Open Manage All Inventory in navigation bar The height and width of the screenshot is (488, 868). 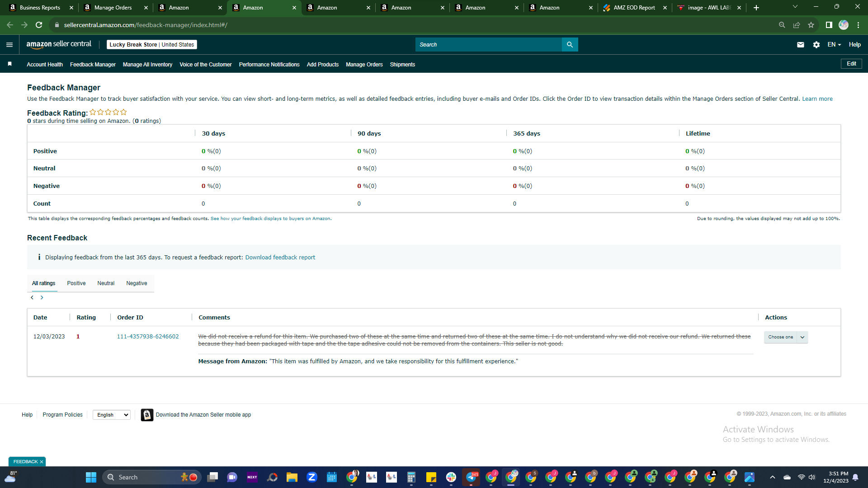click(147, 65)
